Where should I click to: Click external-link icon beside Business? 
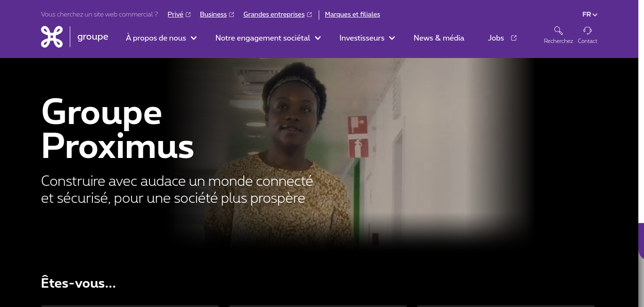click(231, 15)
